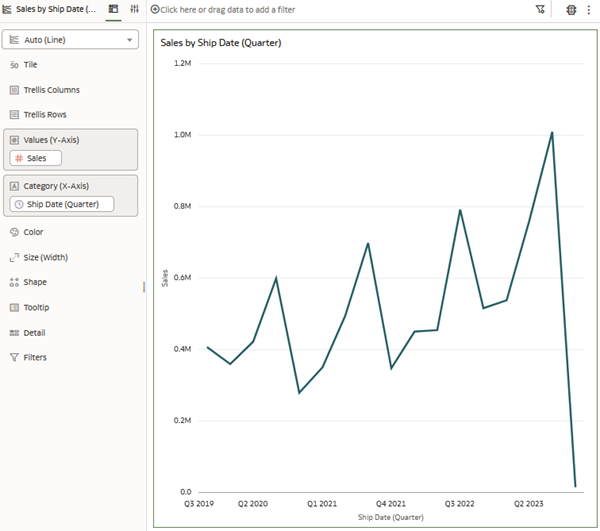Click the 1.2M y-axis label
This screenshot has height=531, width=600.
tap(183, 63)
